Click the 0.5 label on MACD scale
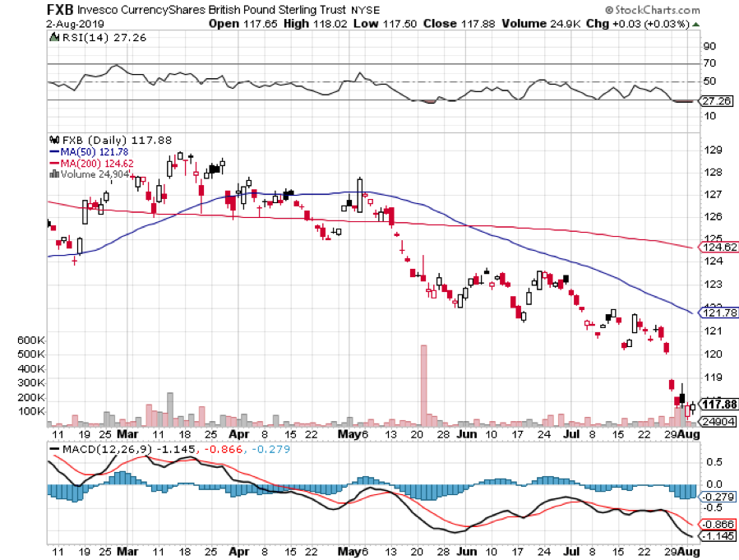Screen dimensions: 739x560 tap(714, 462)
